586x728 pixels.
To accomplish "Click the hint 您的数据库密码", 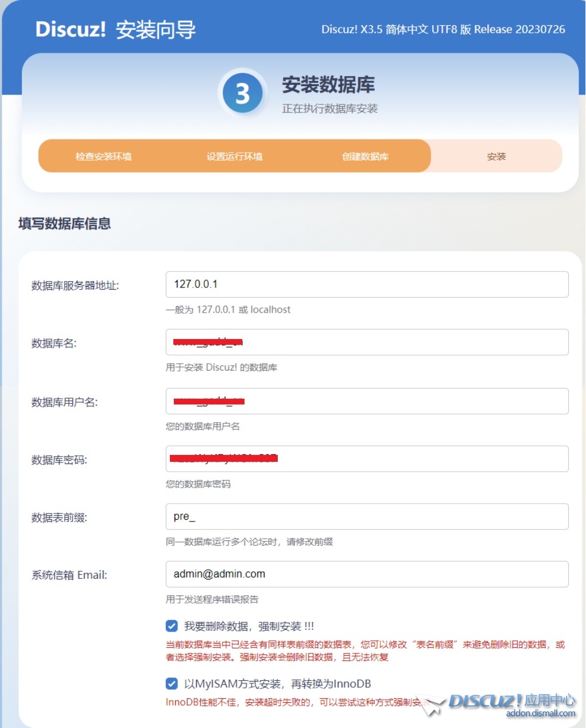I will [198, 484].
